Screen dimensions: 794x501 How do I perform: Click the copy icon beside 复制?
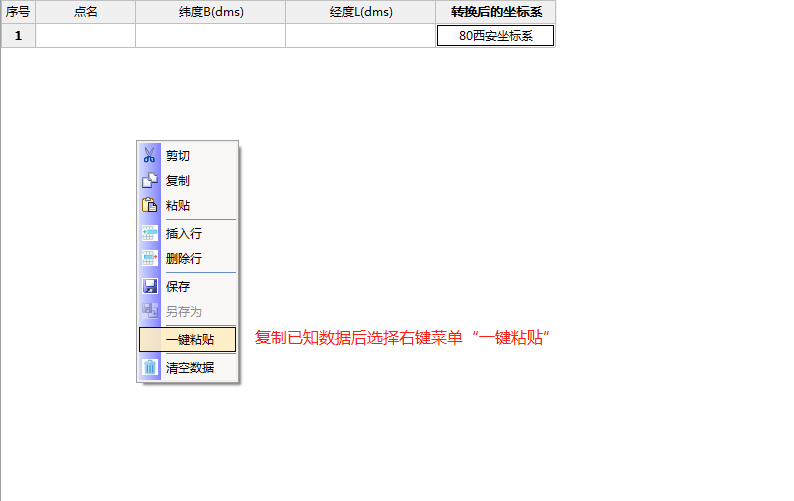(150, 180)
